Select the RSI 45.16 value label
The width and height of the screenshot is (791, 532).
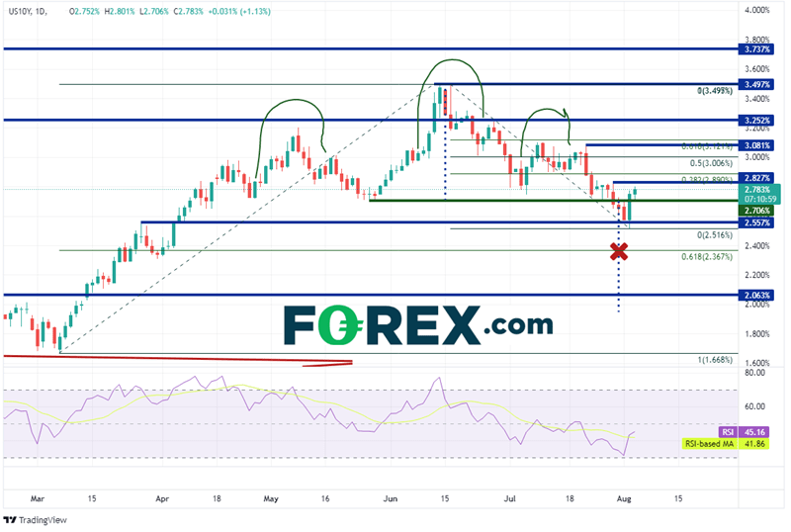[756, 431]
